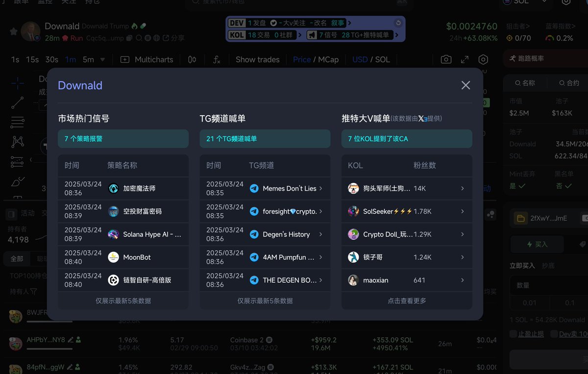Screen dimensions: 588x374
Task: Expand the maoxian KOL row chevron
Action: pyautogui.click(x=462, y=280)
